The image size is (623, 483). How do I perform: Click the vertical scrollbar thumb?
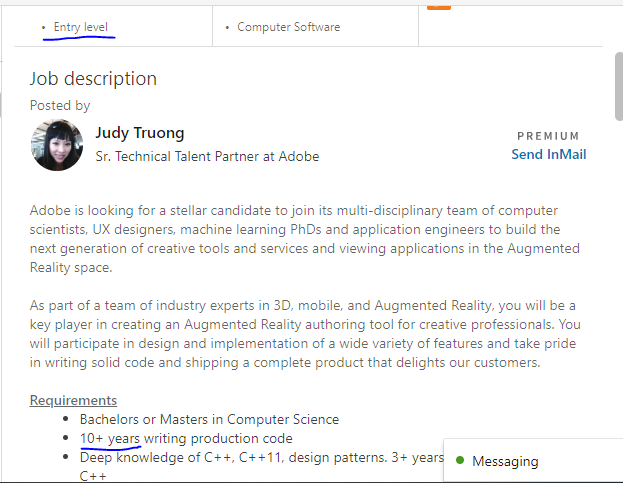[x=619, y=86]
